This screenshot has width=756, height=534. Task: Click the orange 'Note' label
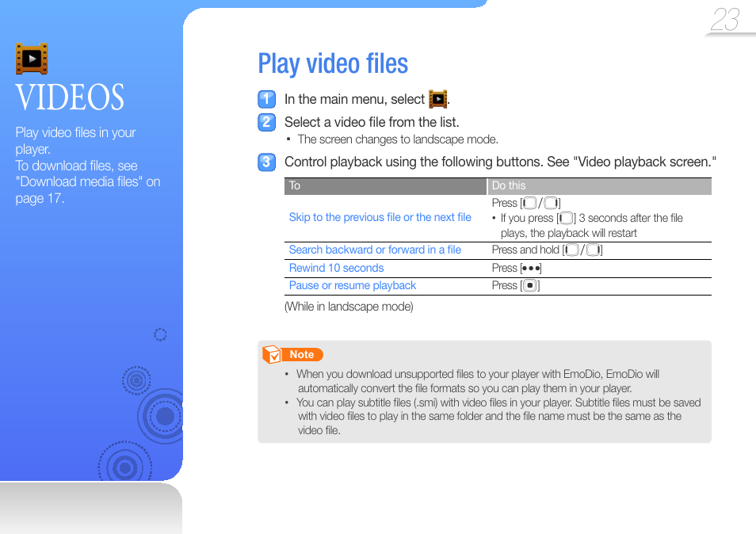(302, 355)
